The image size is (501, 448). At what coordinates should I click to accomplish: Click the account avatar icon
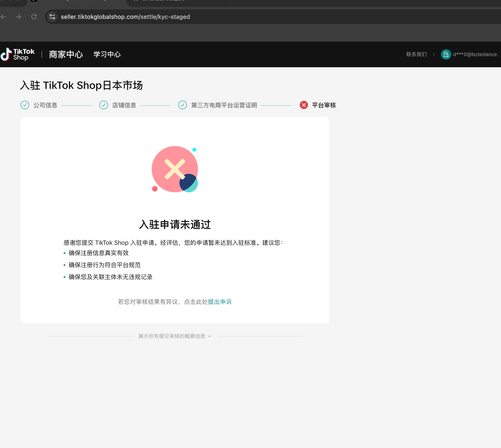coord(446,54)
